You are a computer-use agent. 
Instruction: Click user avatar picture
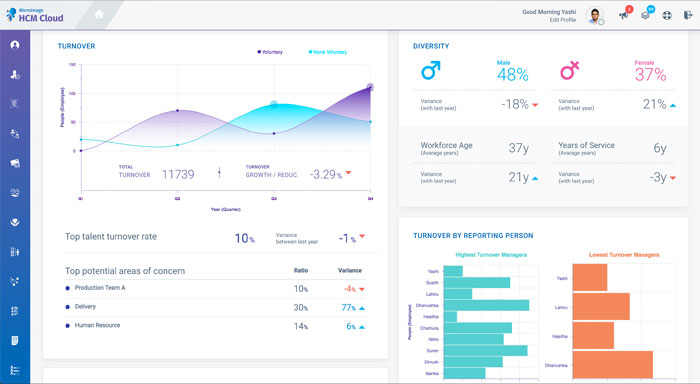pyautogui.click(x=594, y=16)
